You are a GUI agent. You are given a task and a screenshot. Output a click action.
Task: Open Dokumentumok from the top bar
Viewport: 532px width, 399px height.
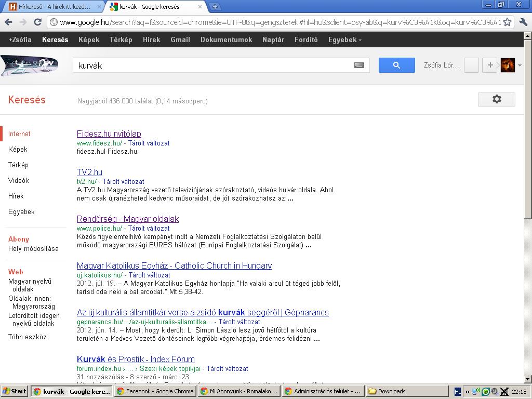coord(227,39)
